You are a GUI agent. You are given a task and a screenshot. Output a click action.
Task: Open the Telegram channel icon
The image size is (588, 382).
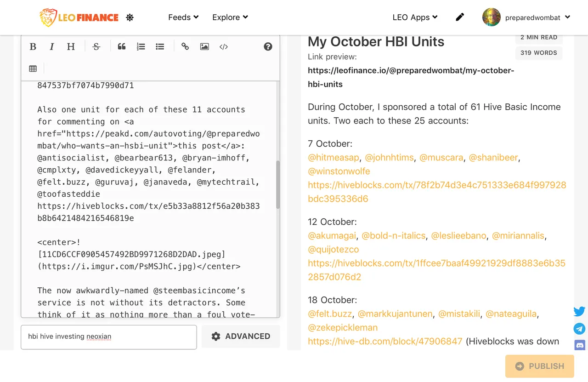click(x=579, y=329)
